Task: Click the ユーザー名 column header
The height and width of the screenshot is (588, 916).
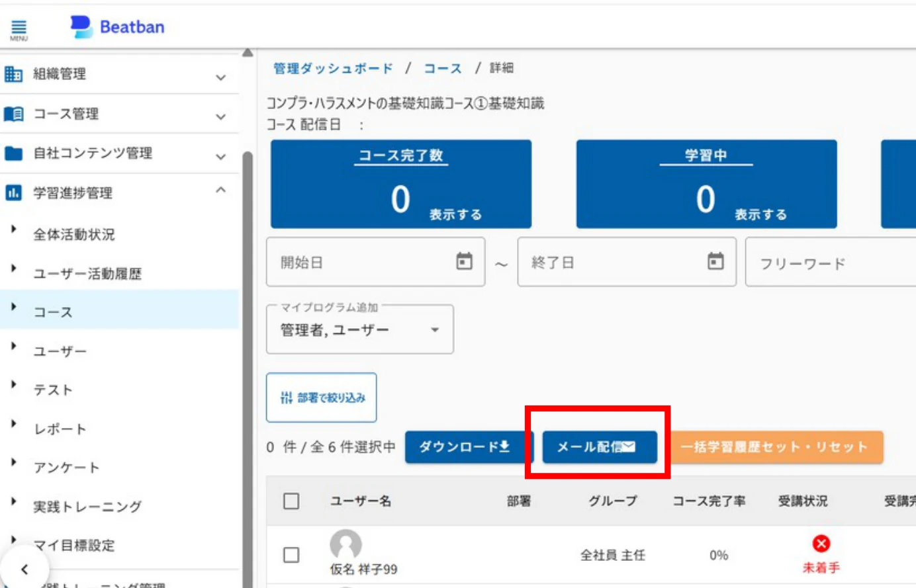Action: [x=361, y=501]
